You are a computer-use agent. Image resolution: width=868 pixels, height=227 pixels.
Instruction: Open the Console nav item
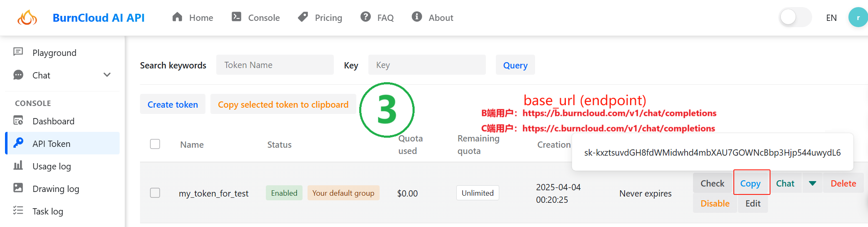point(256,18)
